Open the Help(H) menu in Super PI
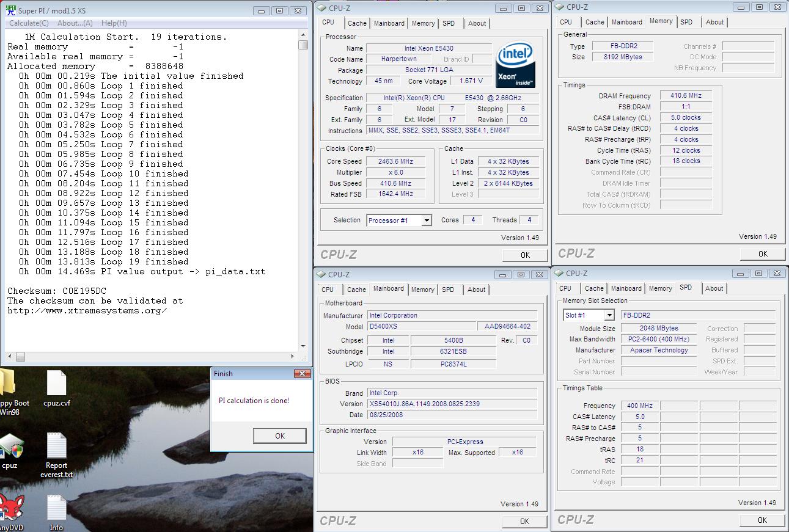789x532 pixels. pos(114,23)
